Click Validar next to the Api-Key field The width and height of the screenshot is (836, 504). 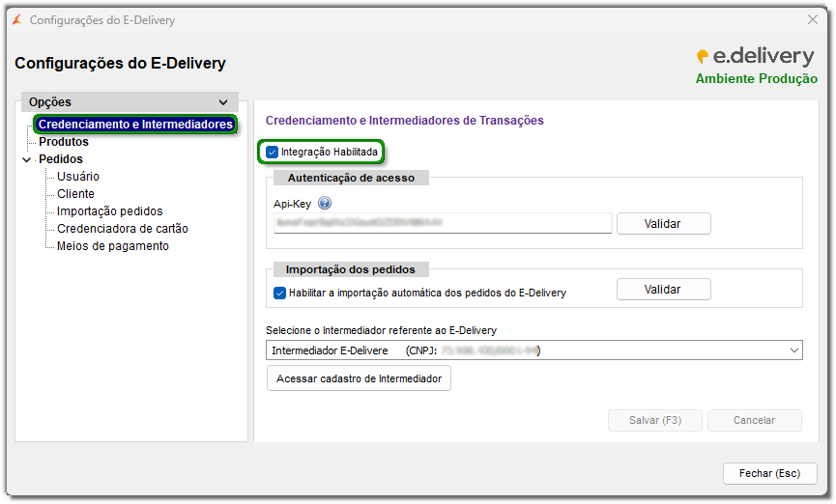click(x=663, y=224)
